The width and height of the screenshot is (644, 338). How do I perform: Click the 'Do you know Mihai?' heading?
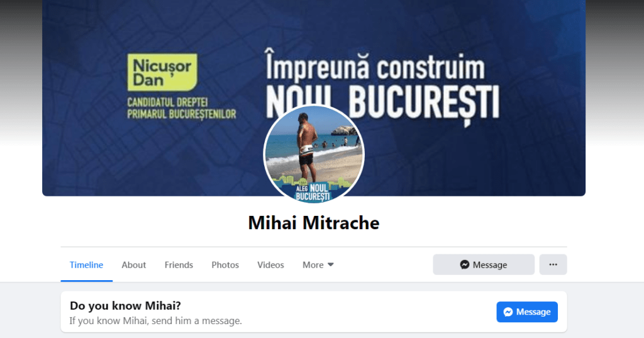[x=125, y=305]
